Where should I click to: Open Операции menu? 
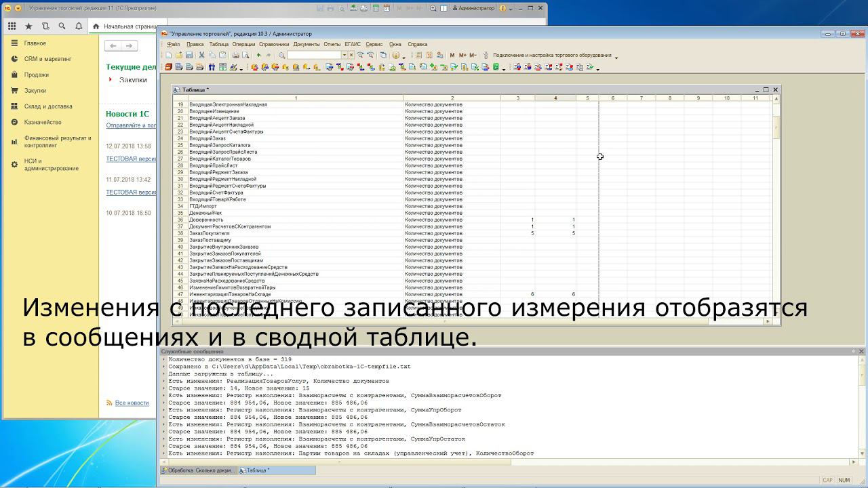click(x=243, y=44)
